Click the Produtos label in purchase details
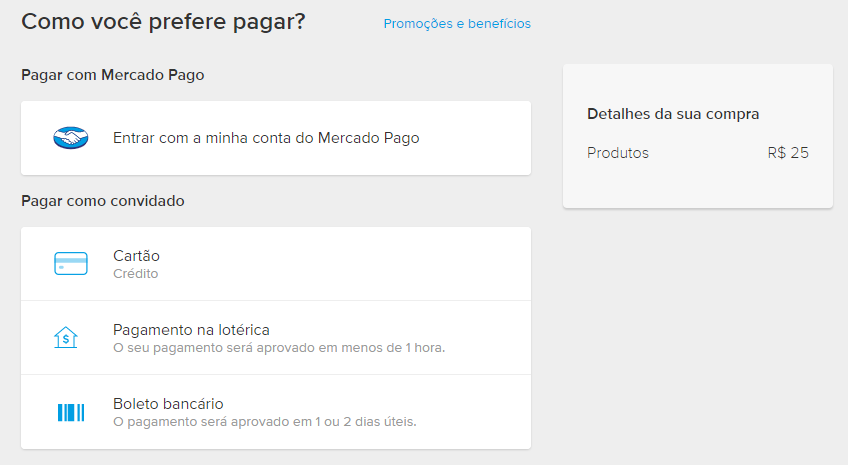 [618, 153]
